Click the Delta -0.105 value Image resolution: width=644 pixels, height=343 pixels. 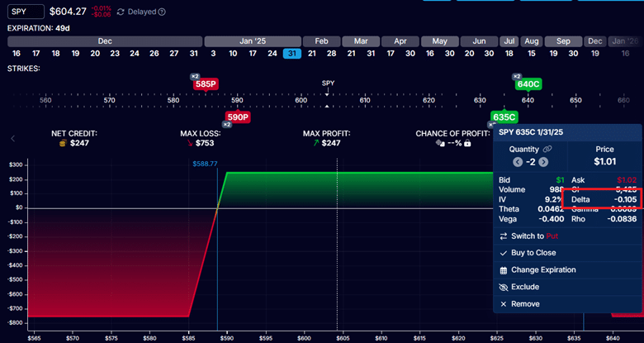pyautogui.click(x=625, y=200)
